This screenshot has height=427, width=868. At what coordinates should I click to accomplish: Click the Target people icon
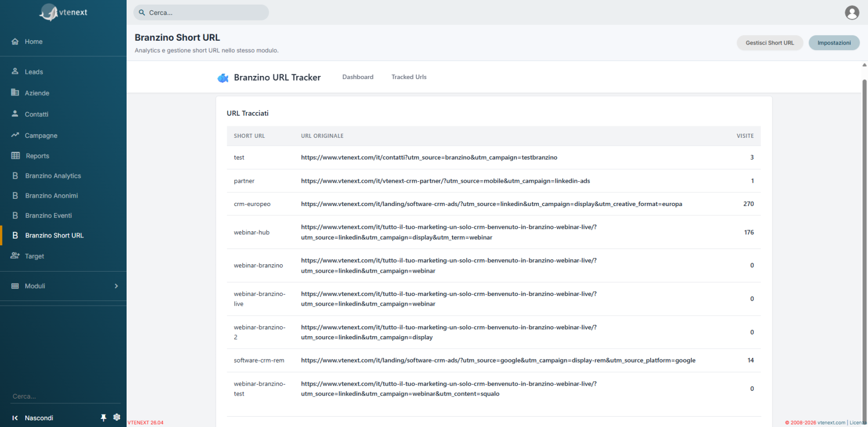click(x=15, y=256)
